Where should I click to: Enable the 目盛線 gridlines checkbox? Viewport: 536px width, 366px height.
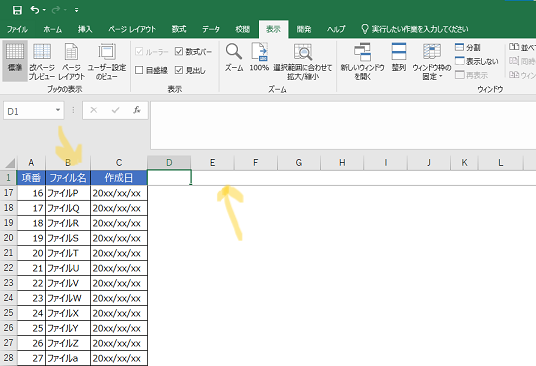coord(139,70)
